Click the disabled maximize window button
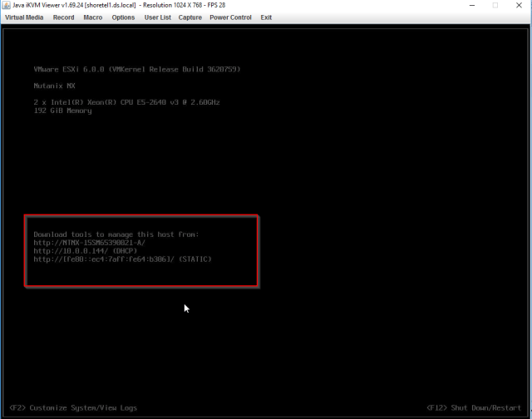 [x=495, y=5]
